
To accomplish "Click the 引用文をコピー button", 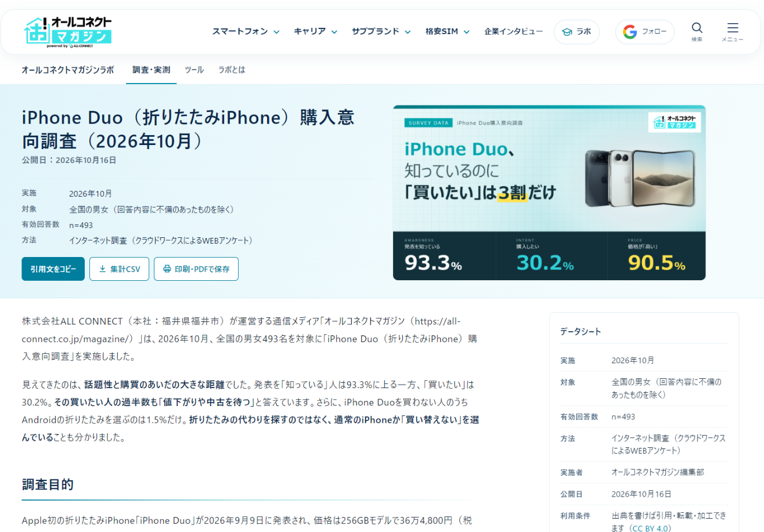I will pos(53,269).
